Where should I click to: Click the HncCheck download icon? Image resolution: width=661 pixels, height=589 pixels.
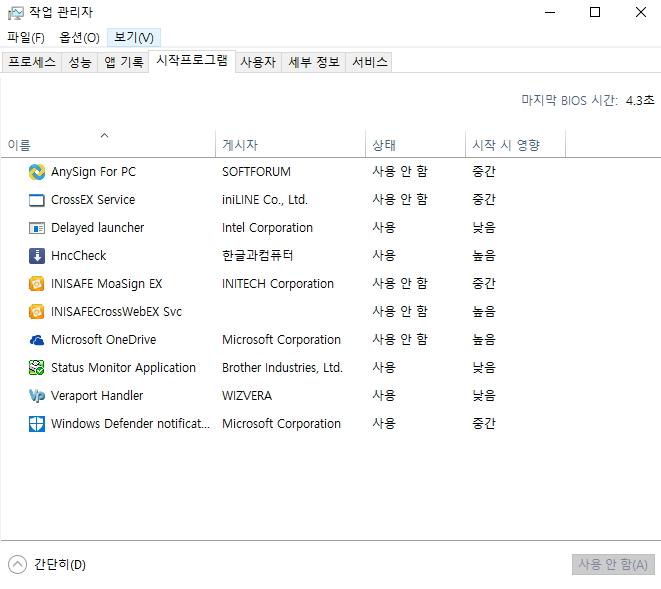click(x=37, y=256)
